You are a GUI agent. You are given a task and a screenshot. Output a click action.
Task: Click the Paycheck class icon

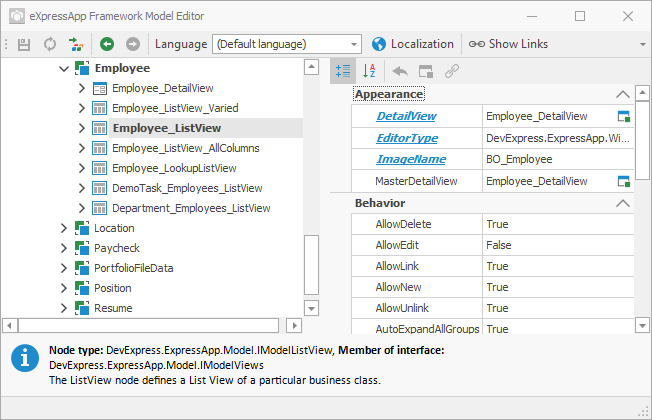[x=82, y=248]
